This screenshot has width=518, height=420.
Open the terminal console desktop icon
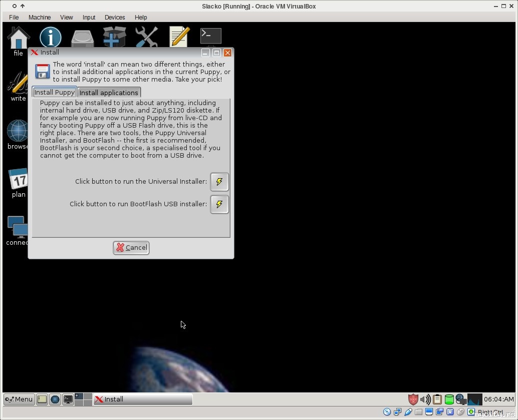click(x=211, y=36)
